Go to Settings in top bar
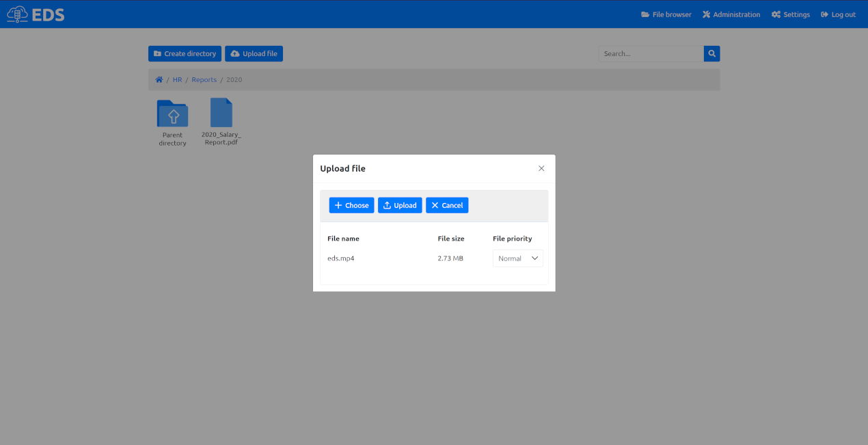 point(791,14)
